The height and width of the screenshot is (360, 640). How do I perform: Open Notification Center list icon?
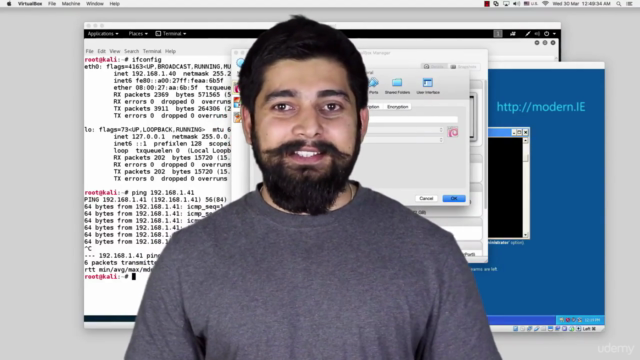coord(629,4)
